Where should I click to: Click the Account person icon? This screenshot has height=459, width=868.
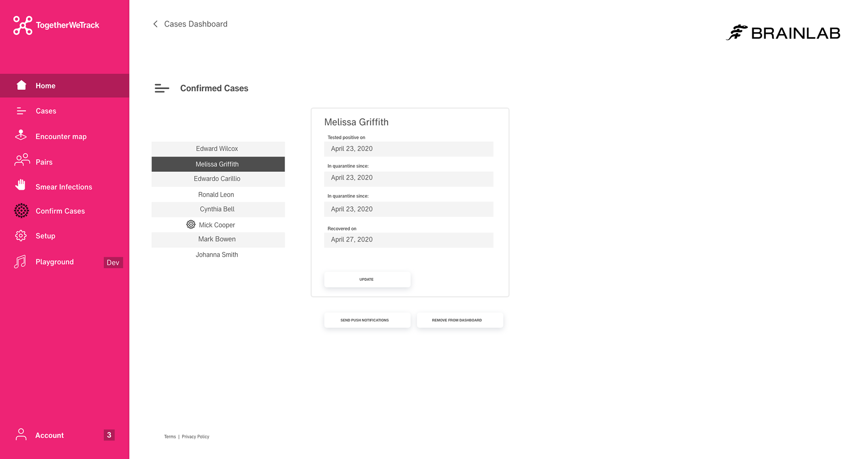pos(21,435)
